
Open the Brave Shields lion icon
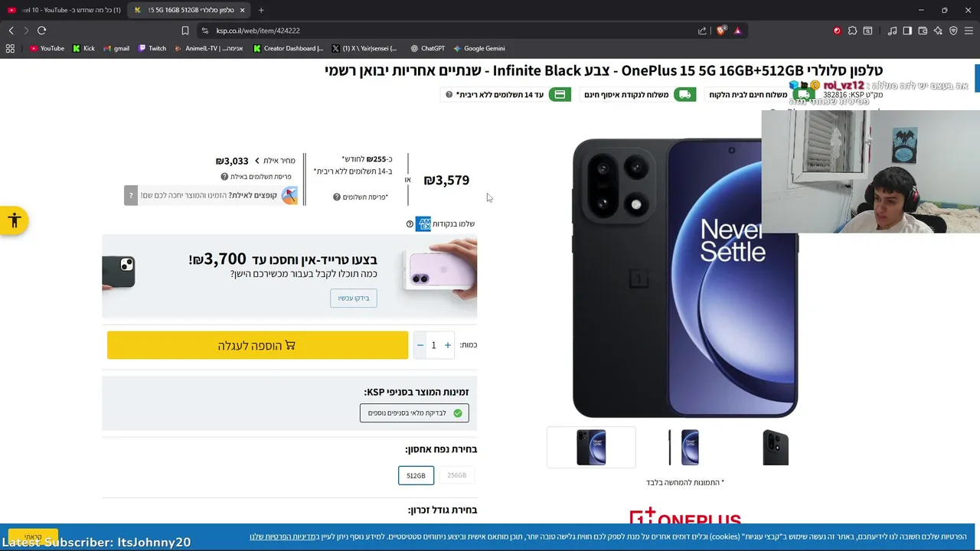(720, 31)
